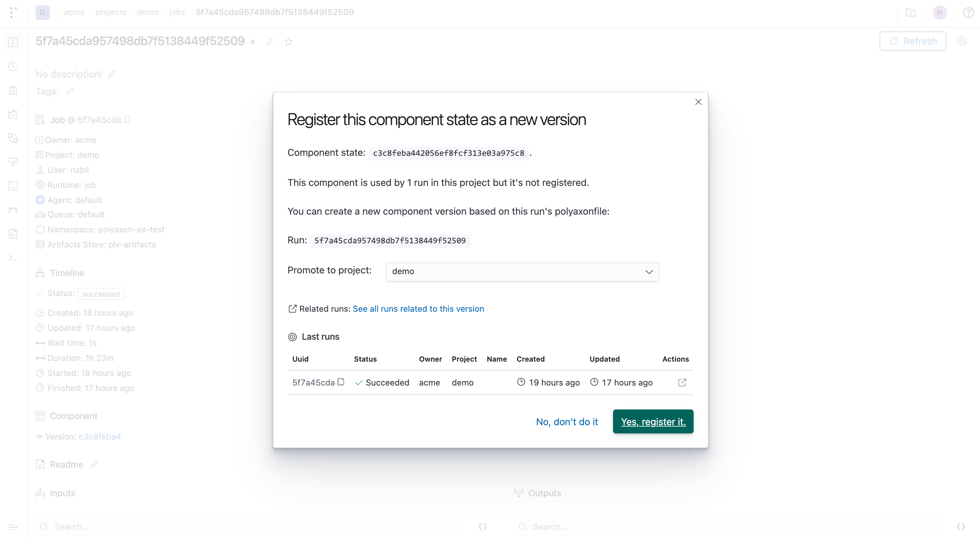The width and height of the screenshot is (980, 539).
Task: Open the document page sidebar icon
Action: click(x=13, y=234)
